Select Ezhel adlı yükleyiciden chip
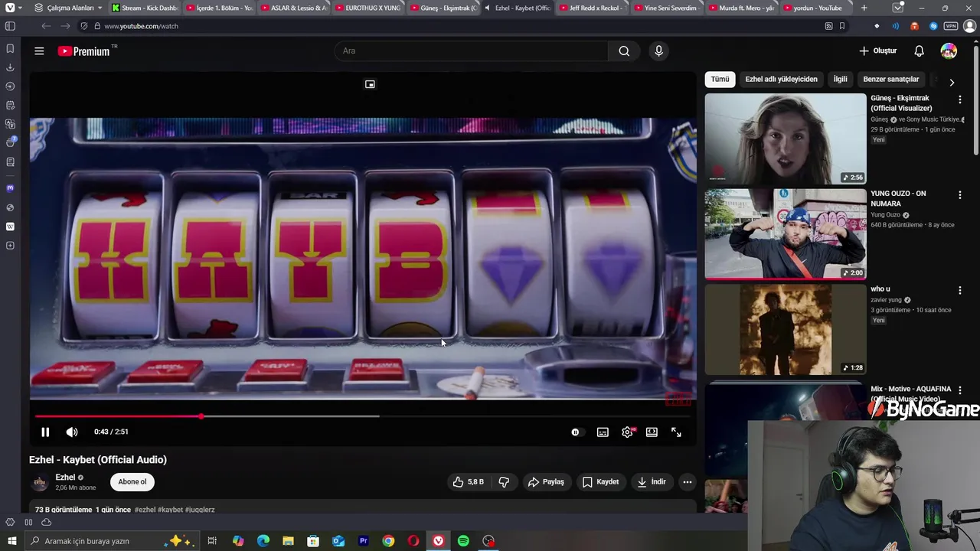The height and width of the screenshot is (551, 980). (x=781, y=79)
